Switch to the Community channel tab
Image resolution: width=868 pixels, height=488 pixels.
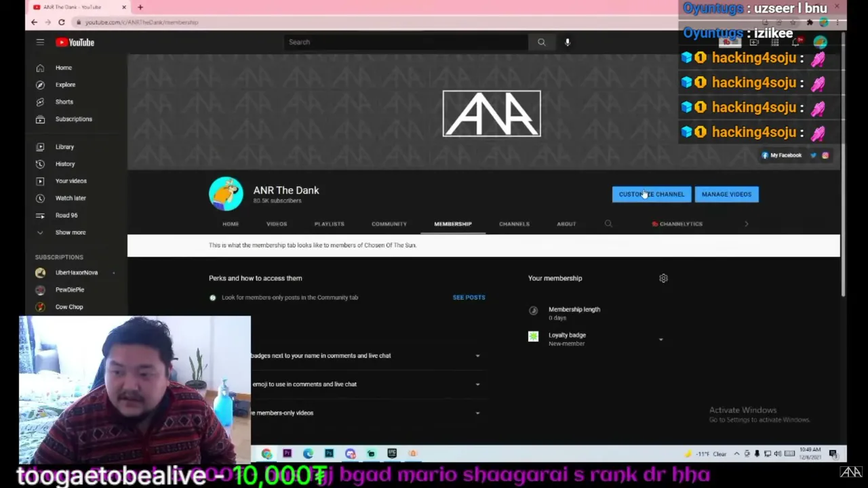[x=389, y=224]
